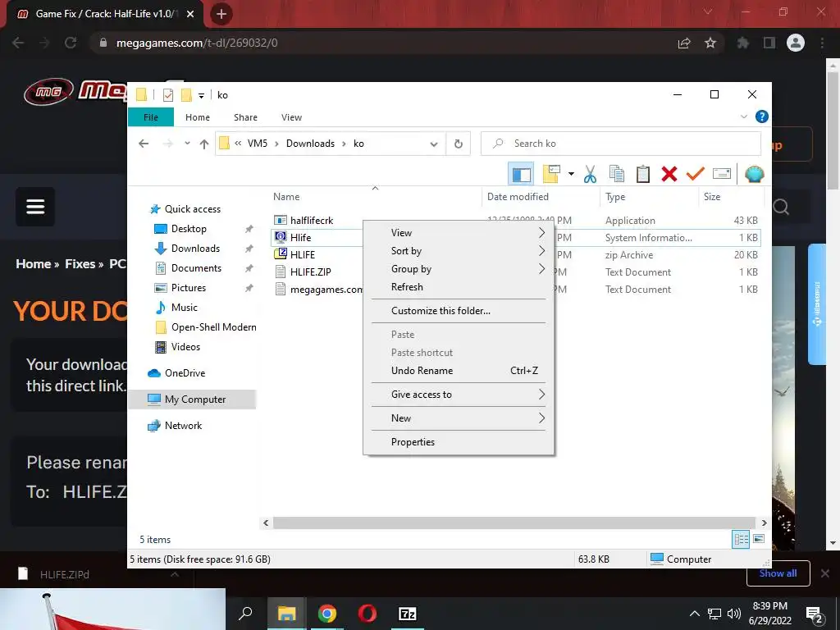The image size is (840, 630).
Task: Click the orange checkmark Properties icon
Action: [696, 174]
